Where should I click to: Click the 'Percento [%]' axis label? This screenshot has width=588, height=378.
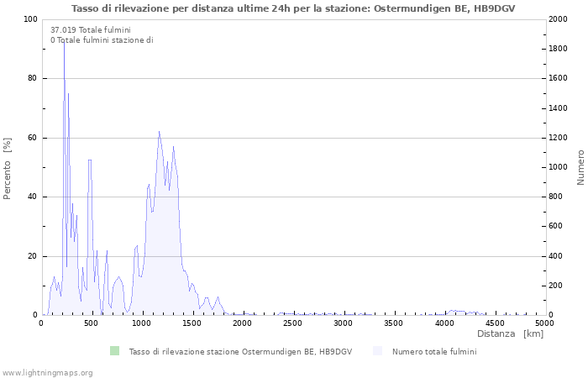coord(7,168)
